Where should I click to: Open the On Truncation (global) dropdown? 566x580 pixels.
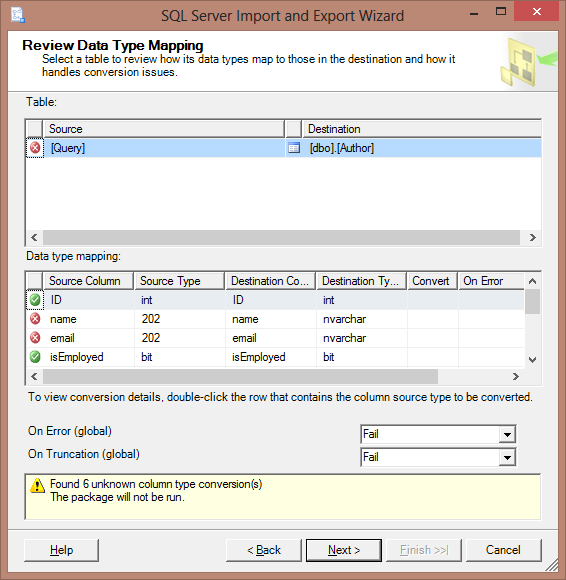tap(507, 458)
